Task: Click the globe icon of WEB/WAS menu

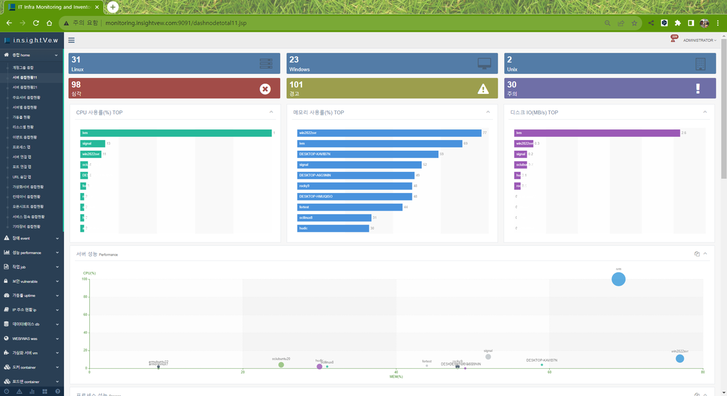Action: pyautogui.click(x=6, y=338)
